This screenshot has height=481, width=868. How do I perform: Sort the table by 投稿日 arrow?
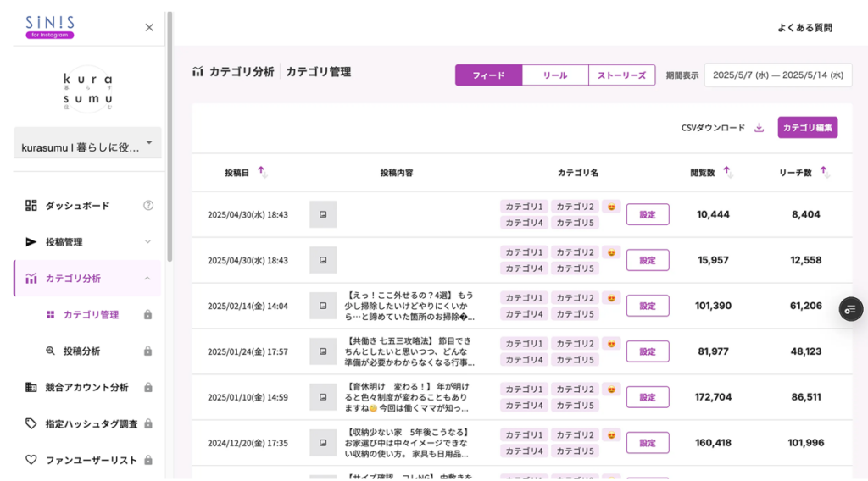tap(261, 171)
